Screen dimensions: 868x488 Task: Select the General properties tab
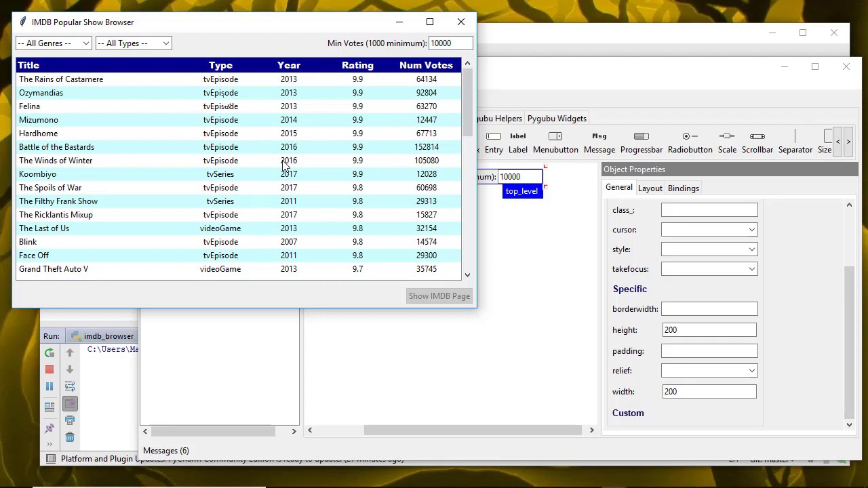[619, 188]
